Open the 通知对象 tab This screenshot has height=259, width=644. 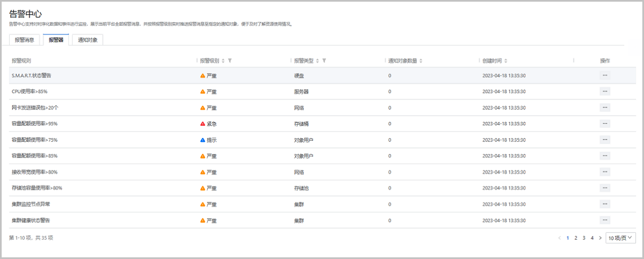tap(87, 40)
